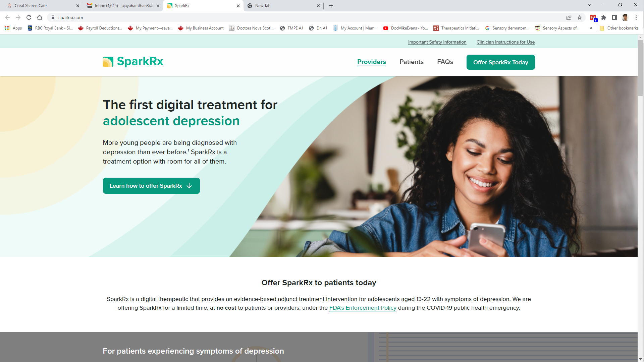Screen dimensions: 644x362
Task: Open the Apps shortcut in bookmarks bar
Action: coord(13,28)
